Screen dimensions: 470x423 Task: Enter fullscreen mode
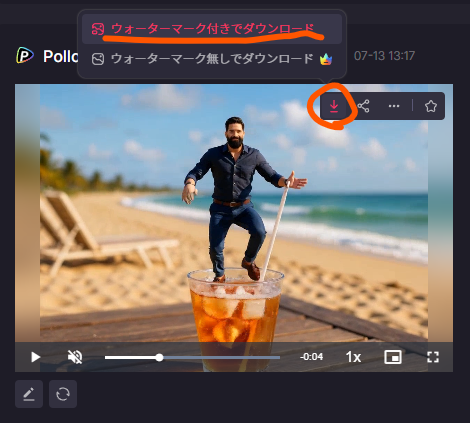pos(433,357)
